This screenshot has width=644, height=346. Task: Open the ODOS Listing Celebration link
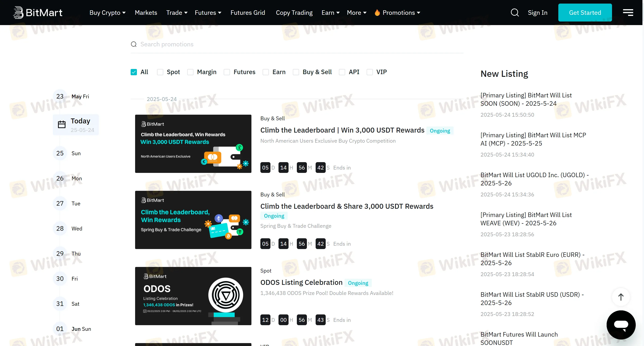pos(301,282)
